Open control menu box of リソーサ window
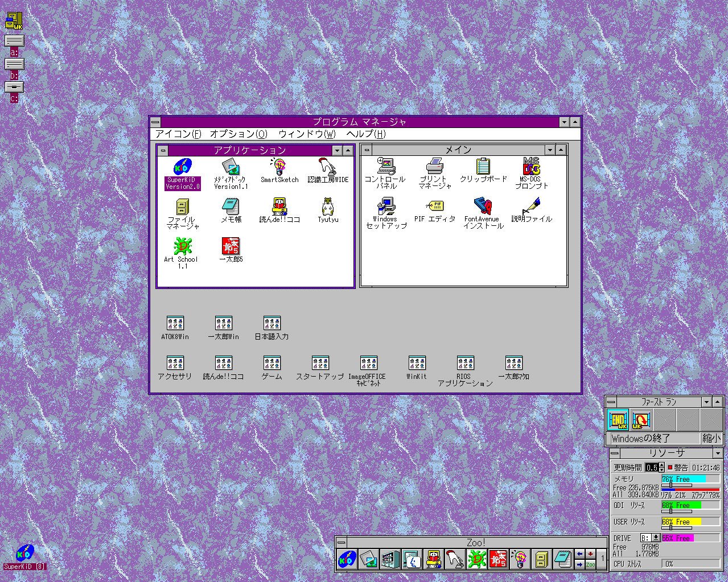 tap(615, 453)
